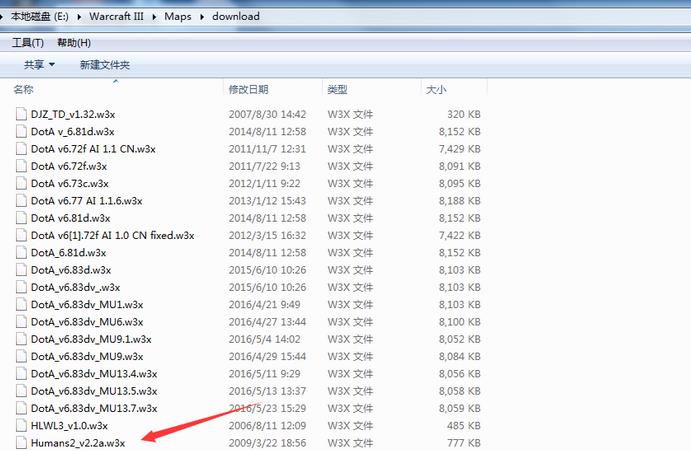Screen dimensions: 691x451
Task: Click the file icon of DotA v6.72f.w3x
Action: click(21, 166)
